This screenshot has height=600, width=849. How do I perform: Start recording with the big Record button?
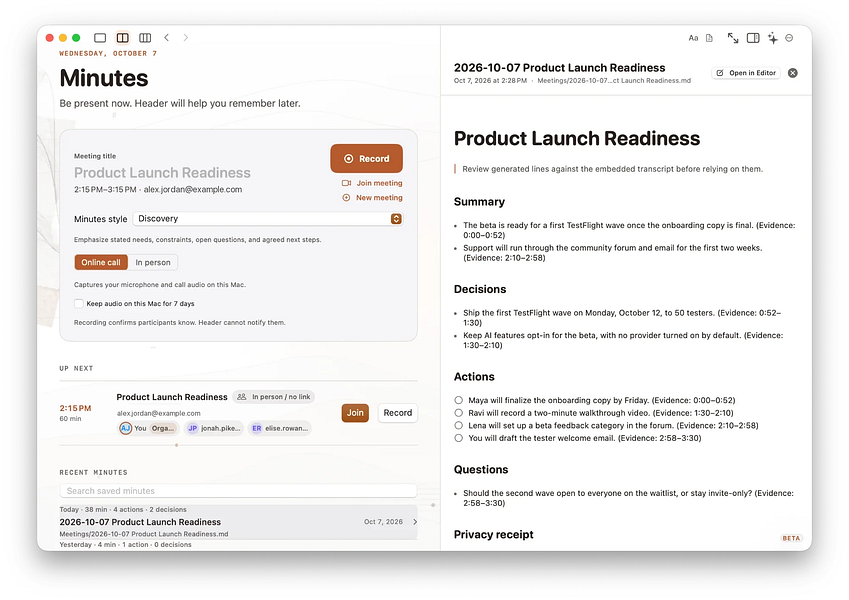(367, 159)
